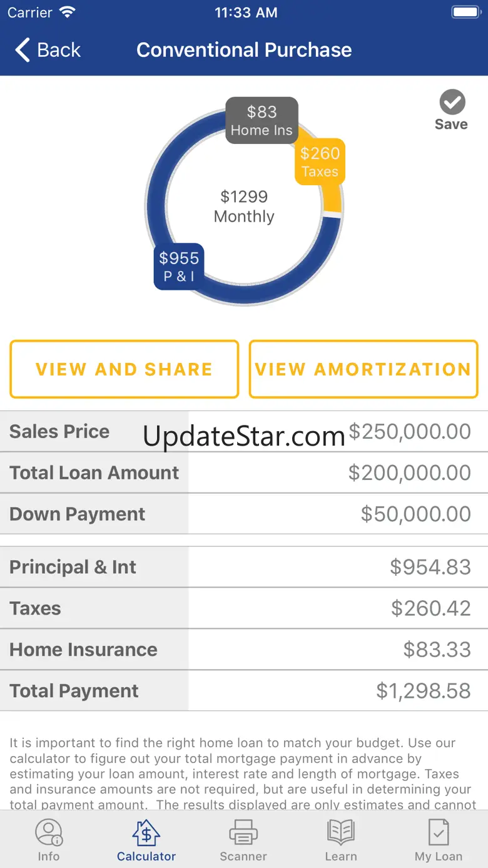Open the Info tab icon
This screenshot has height=868, width=488.
click(48, 833)
